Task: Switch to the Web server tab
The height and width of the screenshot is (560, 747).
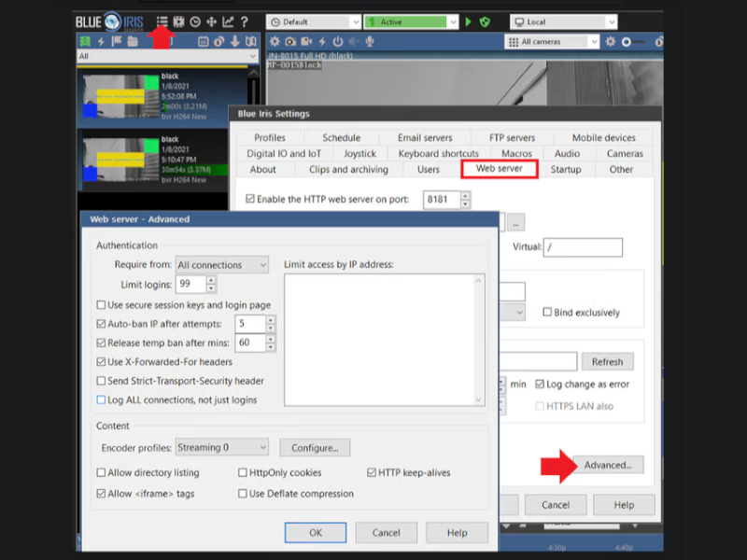Action: coord(500,169)
